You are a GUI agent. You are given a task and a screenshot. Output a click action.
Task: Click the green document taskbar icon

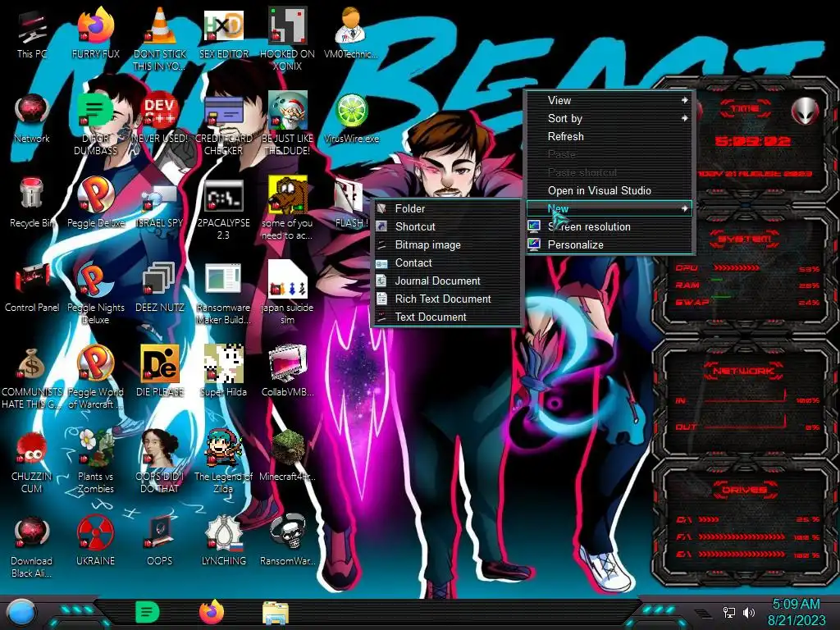148,612
